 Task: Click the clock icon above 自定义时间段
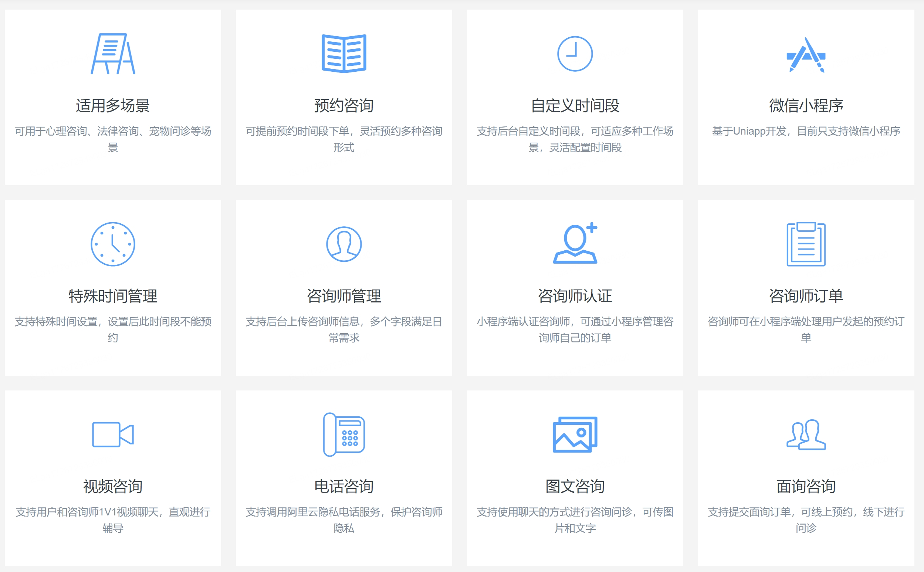(x=575, y=54)
